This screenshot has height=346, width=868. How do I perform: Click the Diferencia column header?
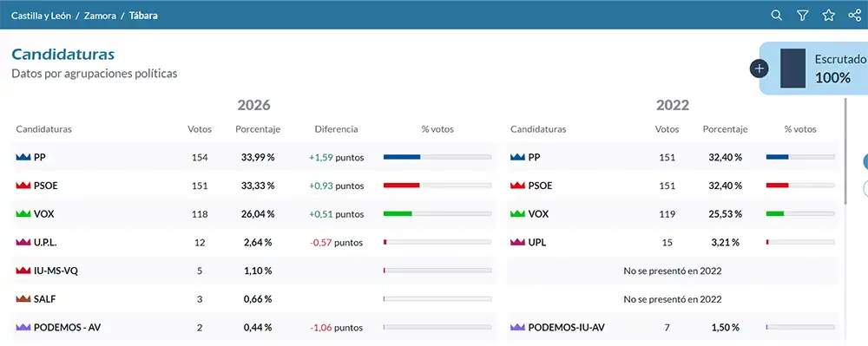[x=337, y=129]
